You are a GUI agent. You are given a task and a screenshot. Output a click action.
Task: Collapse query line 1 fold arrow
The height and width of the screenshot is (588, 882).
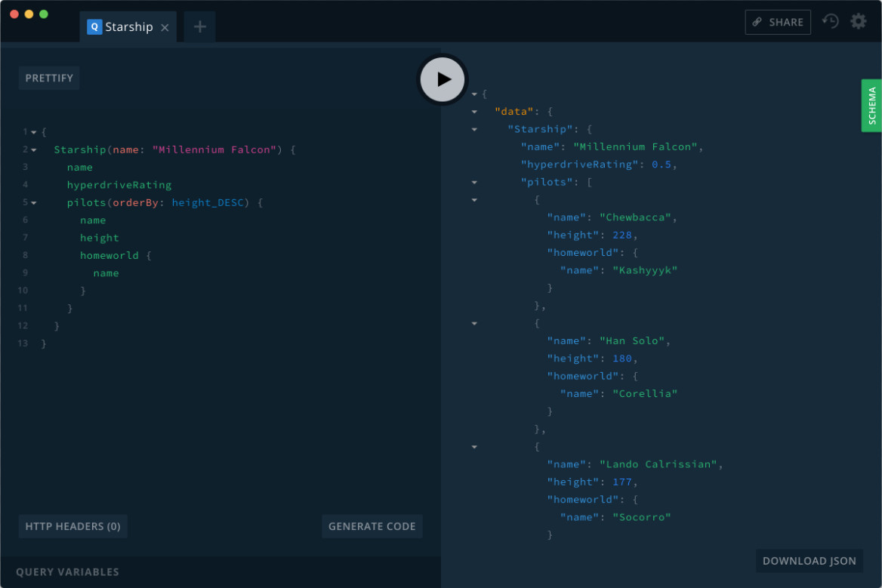coord(34,132)
